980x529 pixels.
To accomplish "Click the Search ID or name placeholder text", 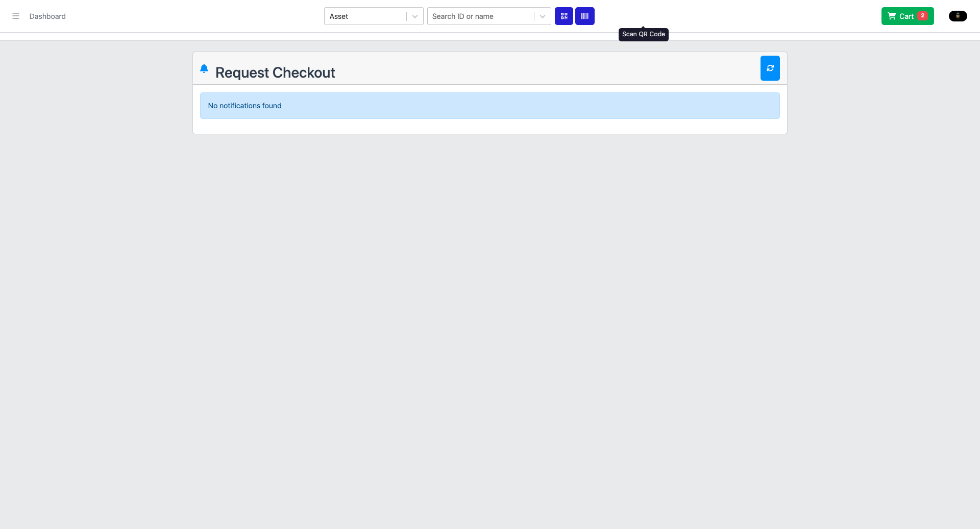I will pyautogui.click(x=463, y=16).
